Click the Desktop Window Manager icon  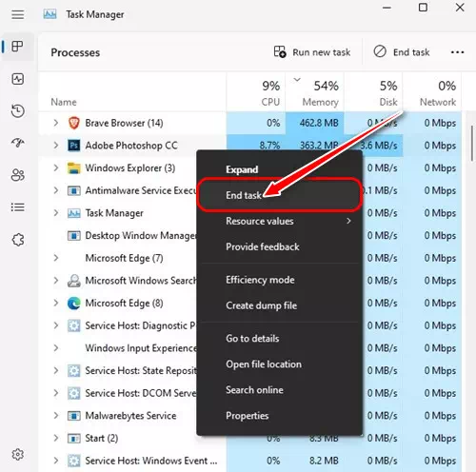click(x=74, y=236)
